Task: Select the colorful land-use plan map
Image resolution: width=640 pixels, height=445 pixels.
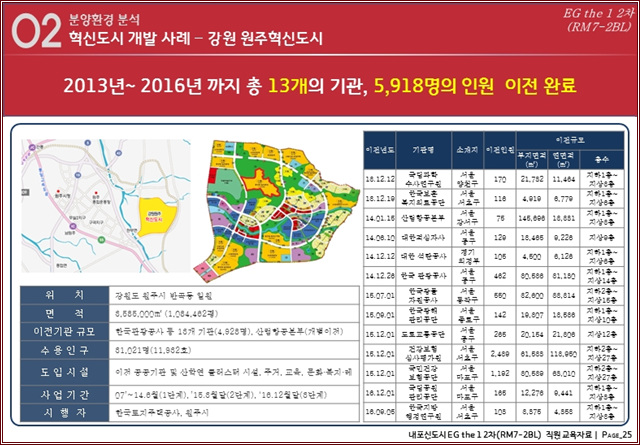Action: [276, 210]
